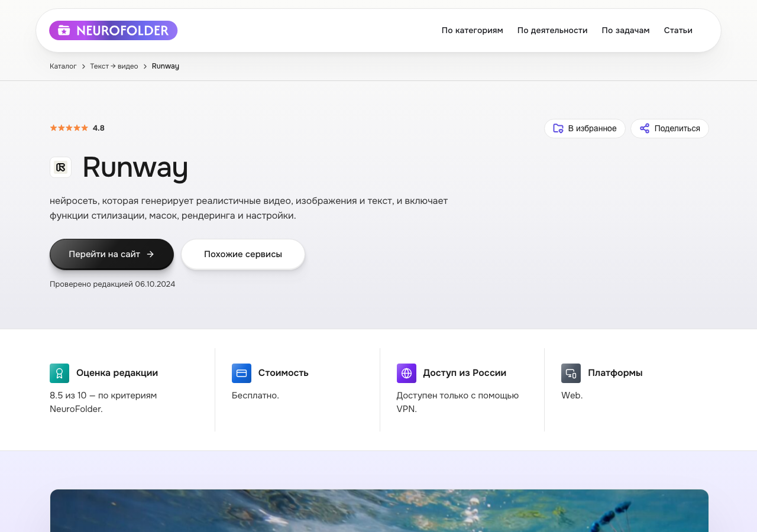Open Похожие сервисы
This screenshot has width=757, height=532.
[243, 254]
